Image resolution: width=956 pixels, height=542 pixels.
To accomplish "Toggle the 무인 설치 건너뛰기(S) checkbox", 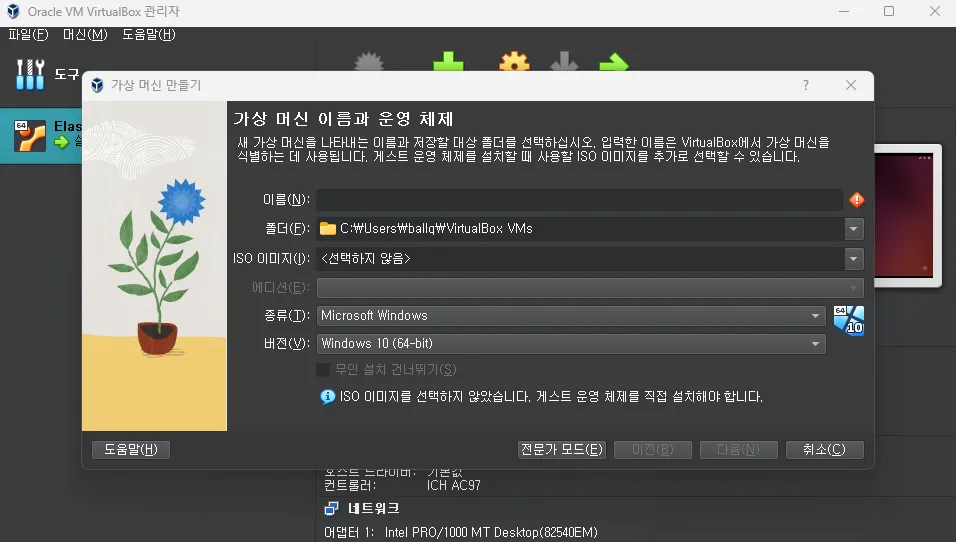I will [x=323, y=369].
